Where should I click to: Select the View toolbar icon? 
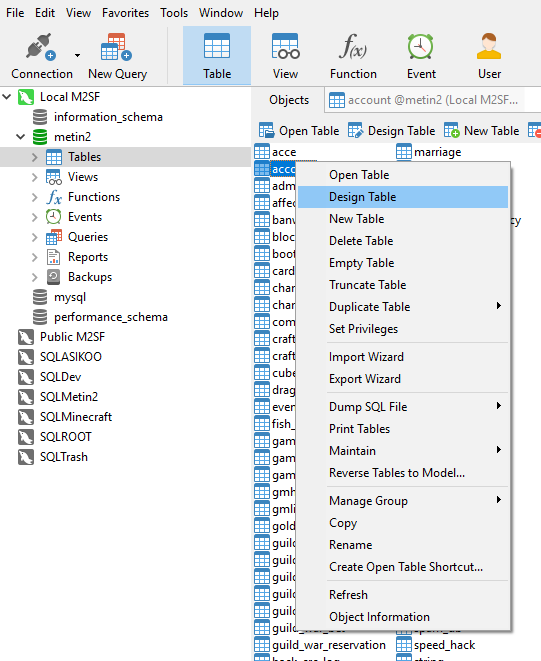[x=285, y=47]
